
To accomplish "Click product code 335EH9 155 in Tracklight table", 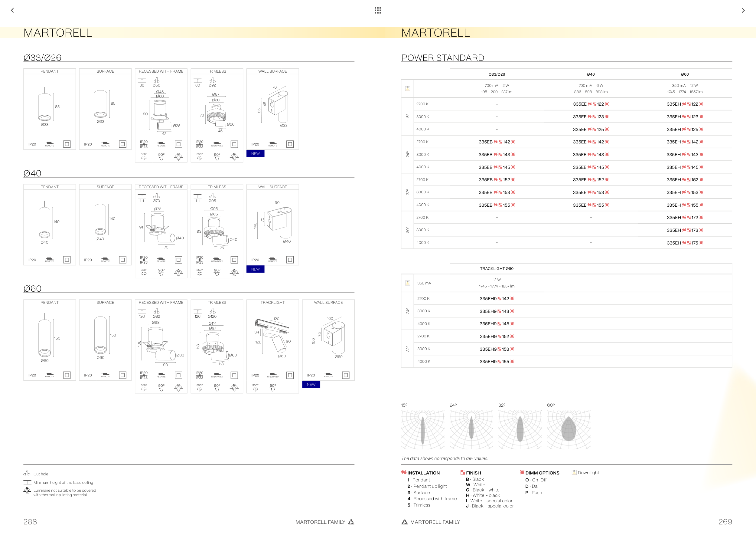I will (x=497, y=362).
